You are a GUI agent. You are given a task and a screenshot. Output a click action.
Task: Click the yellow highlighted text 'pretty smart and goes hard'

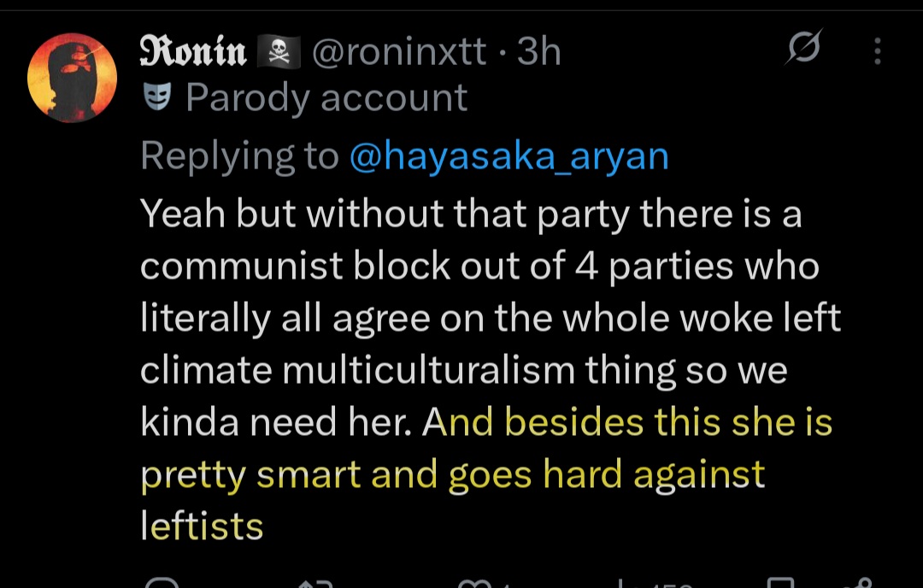(x=381, y=474)
